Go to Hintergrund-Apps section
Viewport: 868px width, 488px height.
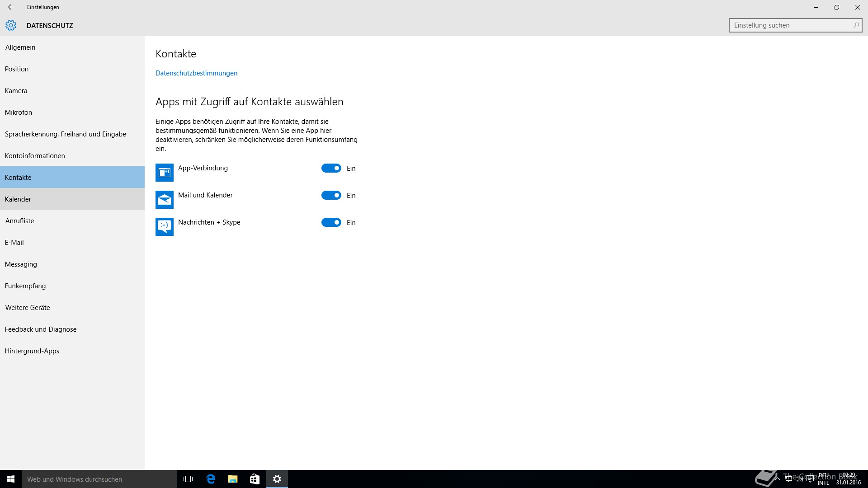[72, 351]
